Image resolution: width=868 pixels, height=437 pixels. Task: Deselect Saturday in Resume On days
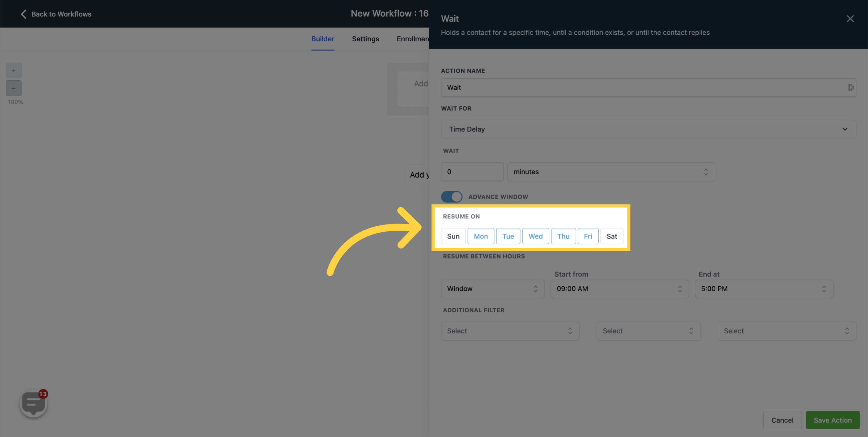click(x=611, y=235)
